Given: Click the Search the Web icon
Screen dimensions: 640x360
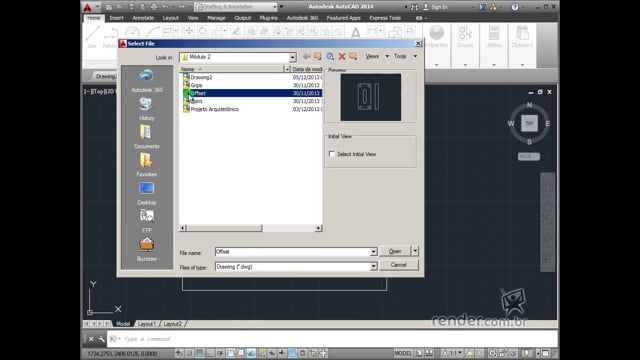Looking at the screenshot, I should tap(330, 56).
